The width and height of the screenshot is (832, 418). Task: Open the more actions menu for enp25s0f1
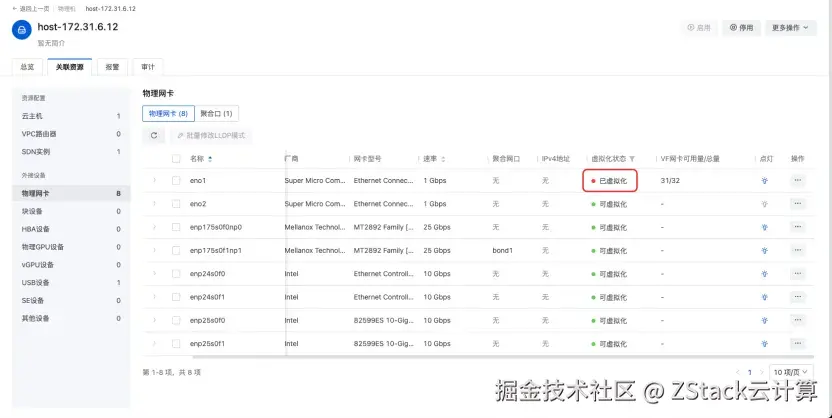[x=798, y=344]
